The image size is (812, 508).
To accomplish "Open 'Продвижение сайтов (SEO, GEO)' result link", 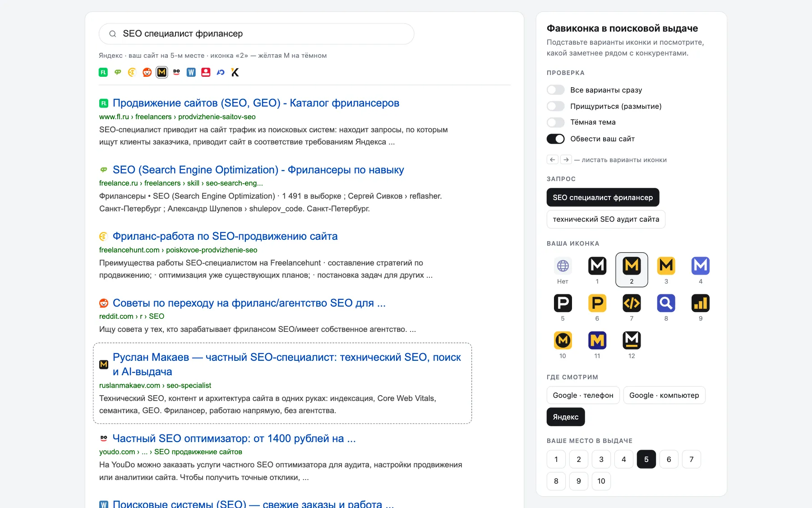I will click(256, 103).
